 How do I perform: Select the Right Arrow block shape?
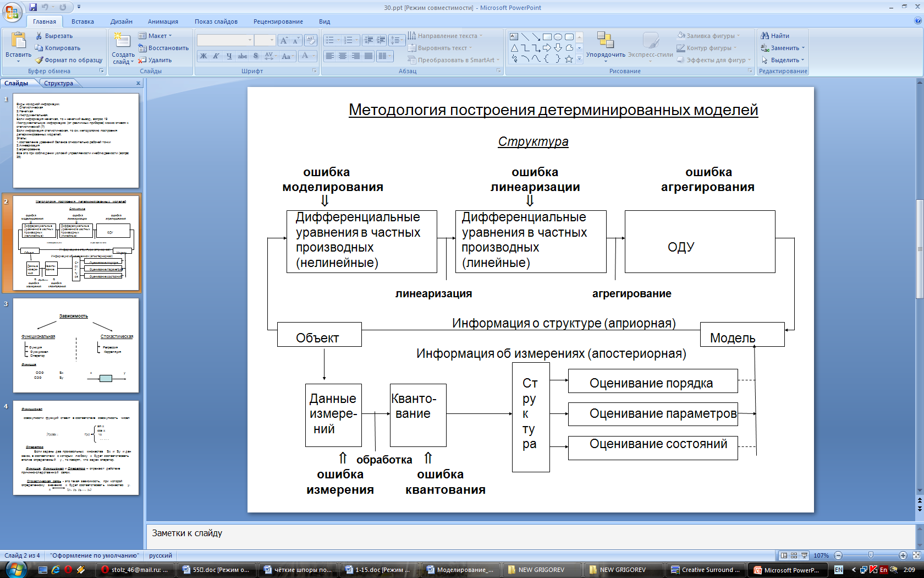547,48
